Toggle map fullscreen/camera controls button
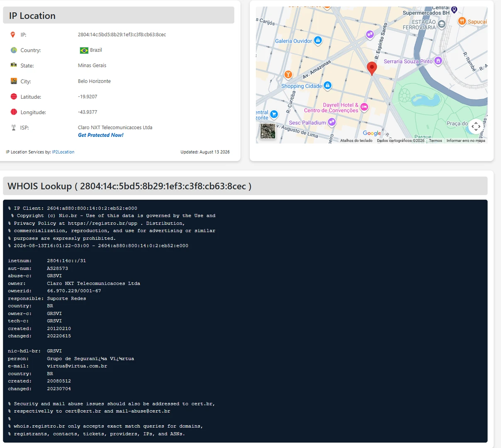This screenshot has width=501, height=448. click(476, 126)
